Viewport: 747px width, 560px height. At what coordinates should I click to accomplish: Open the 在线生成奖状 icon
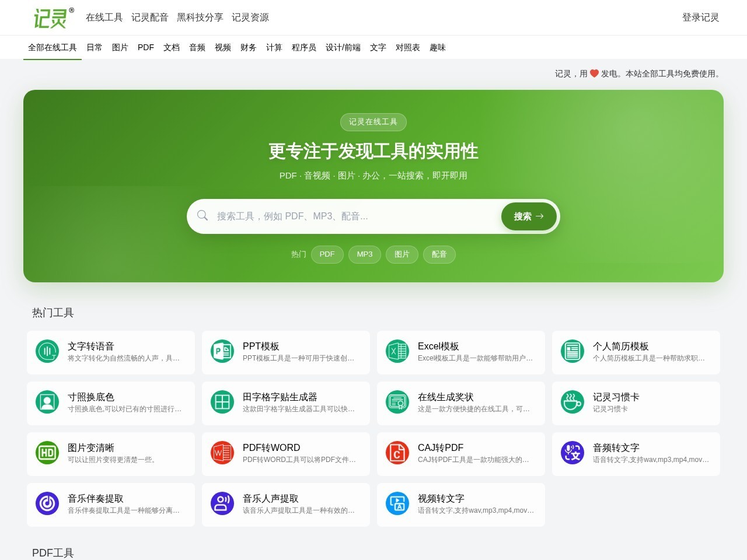397,402
